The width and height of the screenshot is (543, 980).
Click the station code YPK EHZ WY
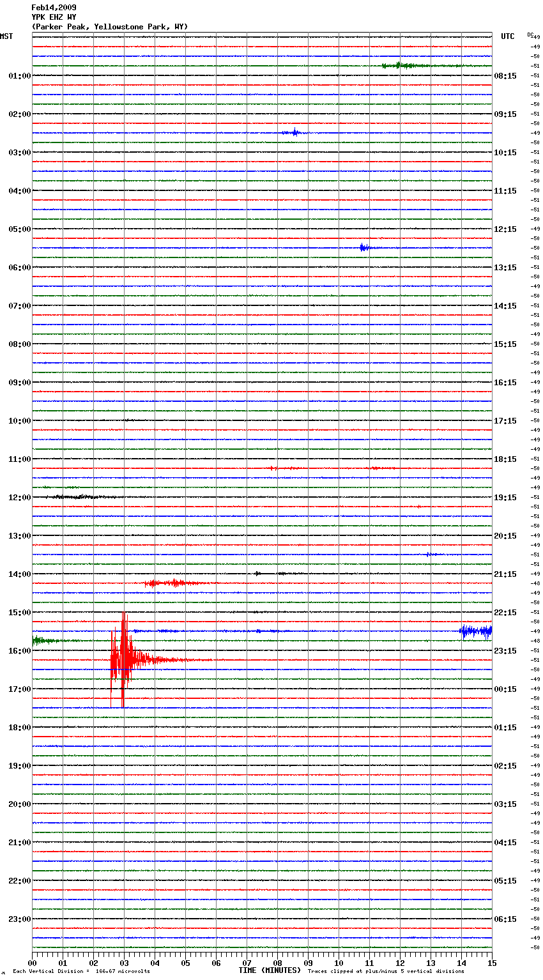click(x=54, y=17)
